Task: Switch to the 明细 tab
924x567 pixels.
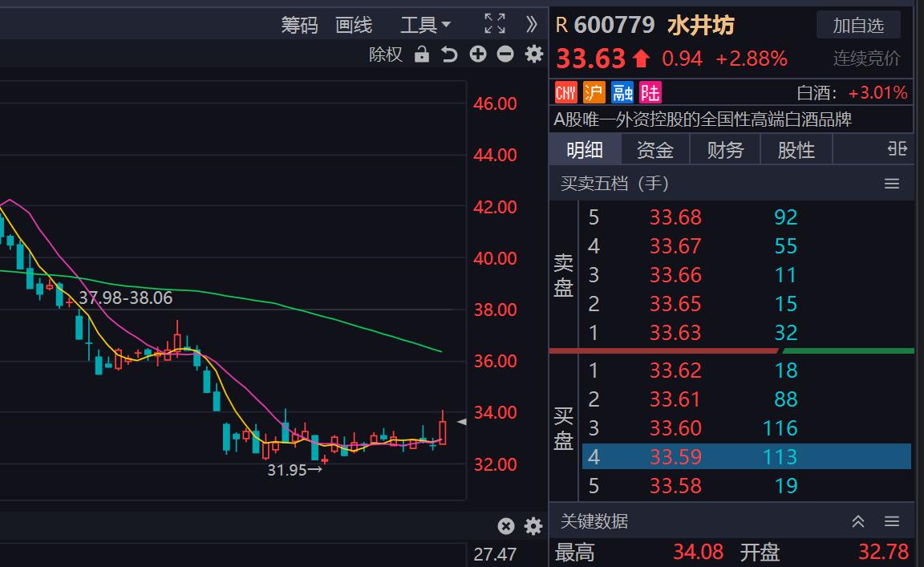Action: pyautogui.click(x=585, y=150)
